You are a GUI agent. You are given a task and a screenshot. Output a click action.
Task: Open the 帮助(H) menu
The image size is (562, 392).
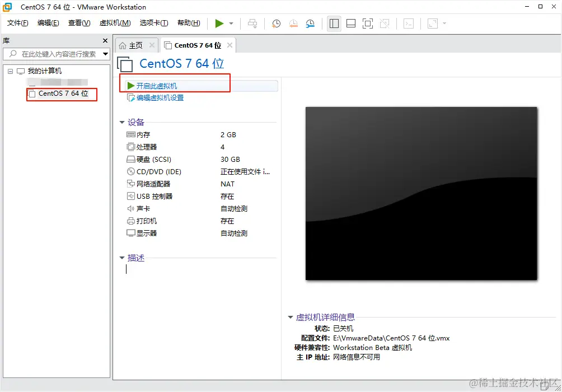[189, 23]
